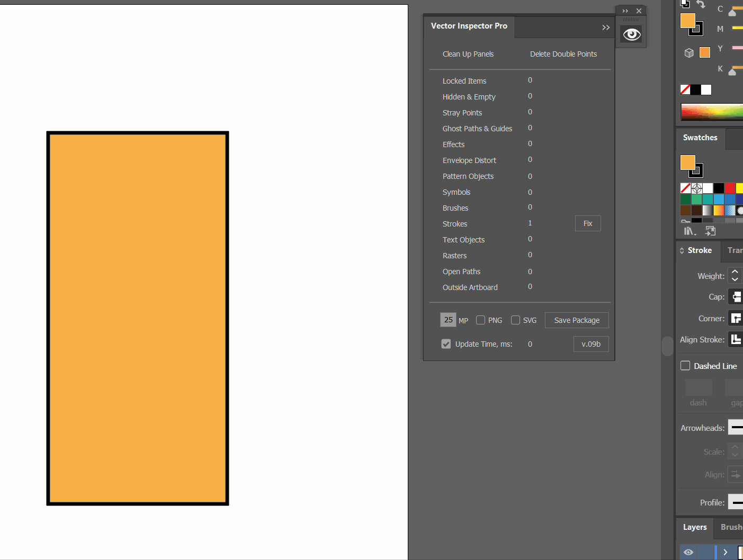Select the Butt Cap icon
Screen dimensions: 743x560
(736, 297)
